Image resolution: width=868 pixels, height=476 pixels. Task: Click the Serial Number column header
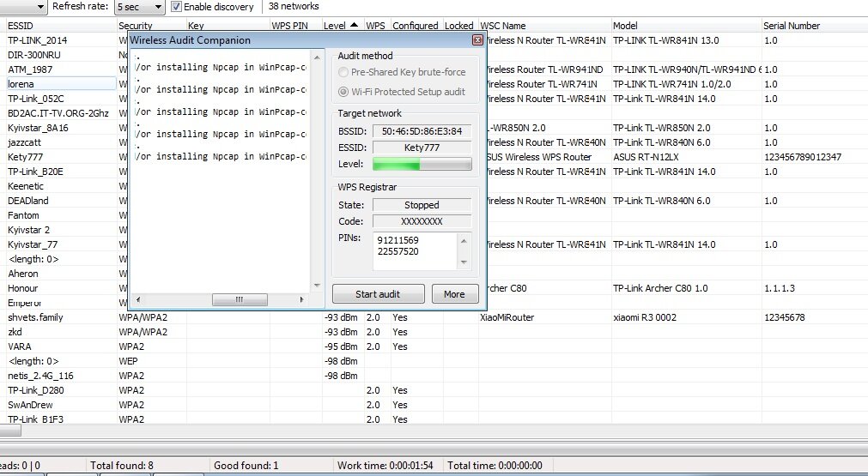[x=812, y=26]
